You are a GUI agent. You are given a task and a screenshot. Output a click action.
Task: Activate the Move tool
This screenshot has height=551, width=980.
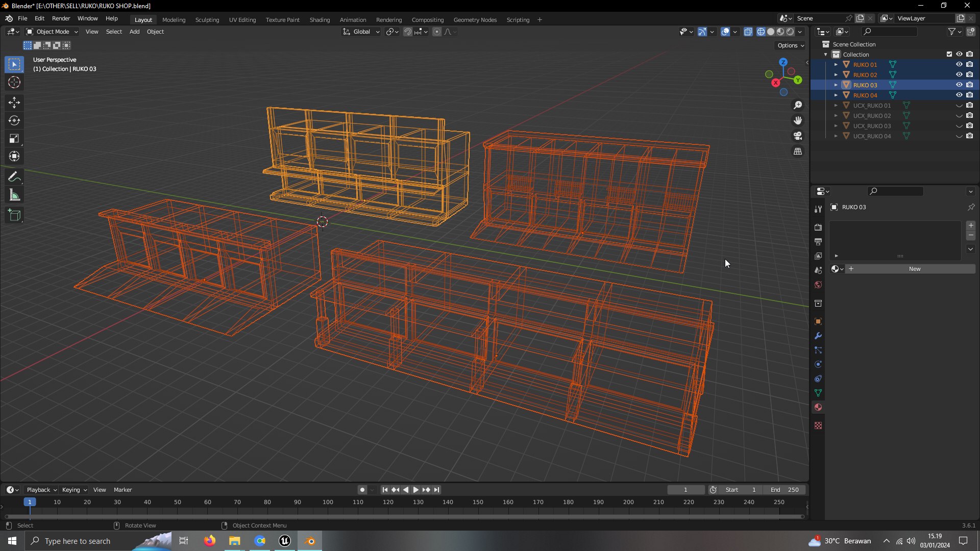[14, 103]
